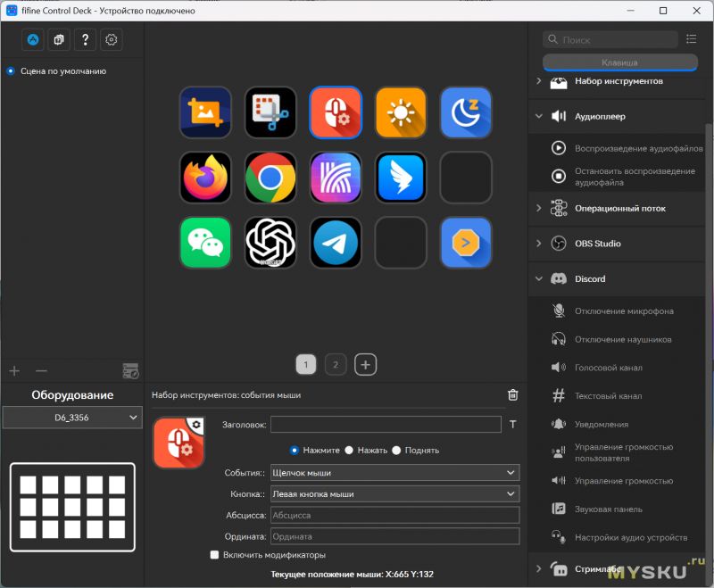The height and width of the screenshot is (588, 714).
Task: Open the Кнопка dropdown
Action: 394,493
